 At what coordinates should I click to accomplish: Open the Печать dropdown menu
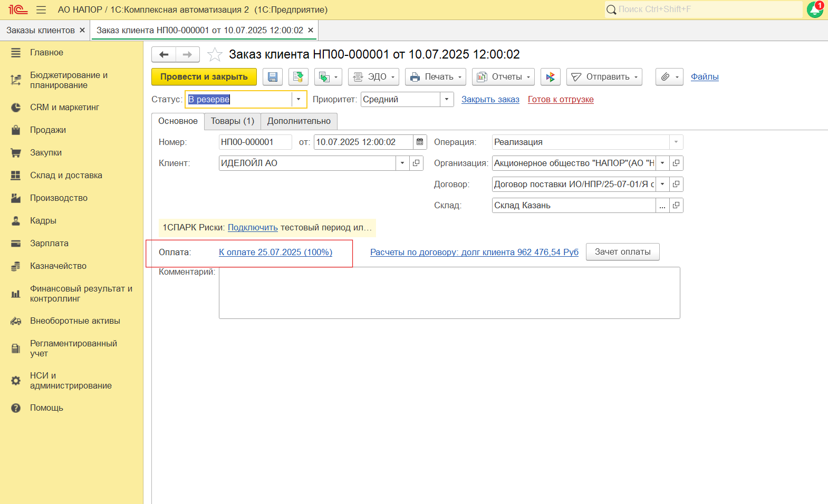tap(435, 77)
